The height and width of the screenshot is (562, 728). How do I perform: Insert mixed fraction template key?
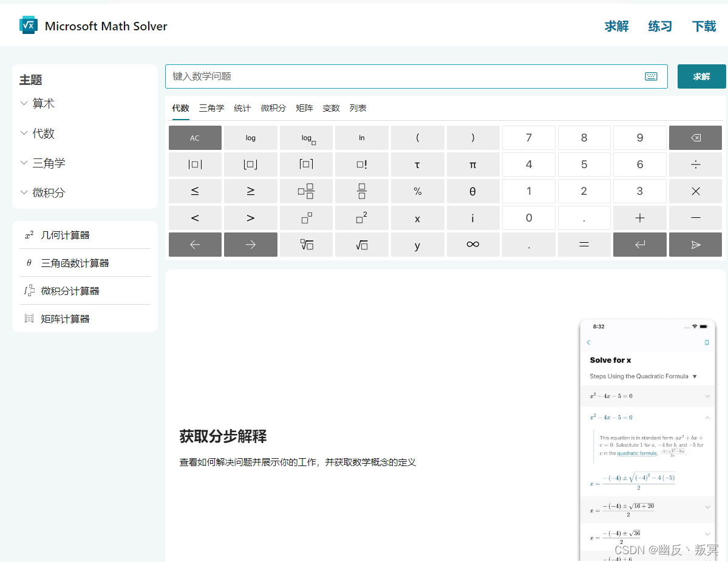pos(306,191)
